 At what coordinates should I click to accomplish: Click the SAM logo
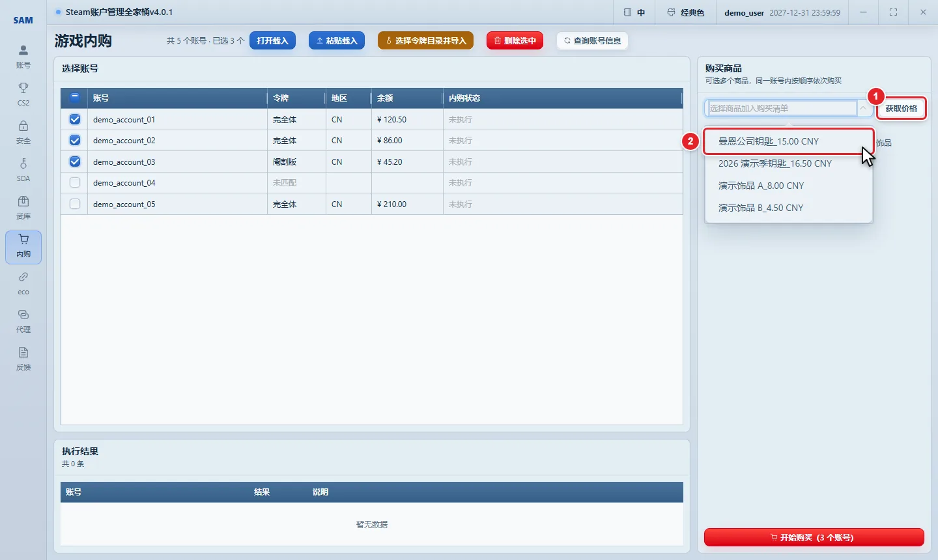(x=23, y=20)
